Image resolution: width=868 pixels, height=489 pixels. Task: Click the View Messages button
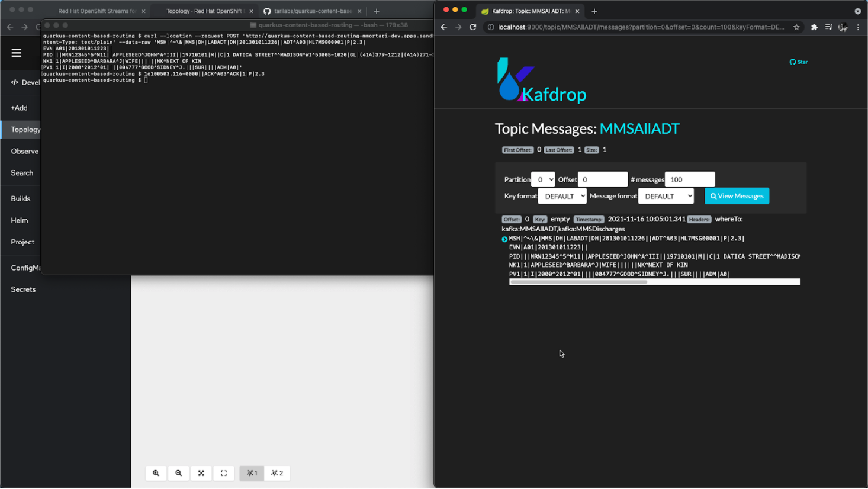(737, 195)
